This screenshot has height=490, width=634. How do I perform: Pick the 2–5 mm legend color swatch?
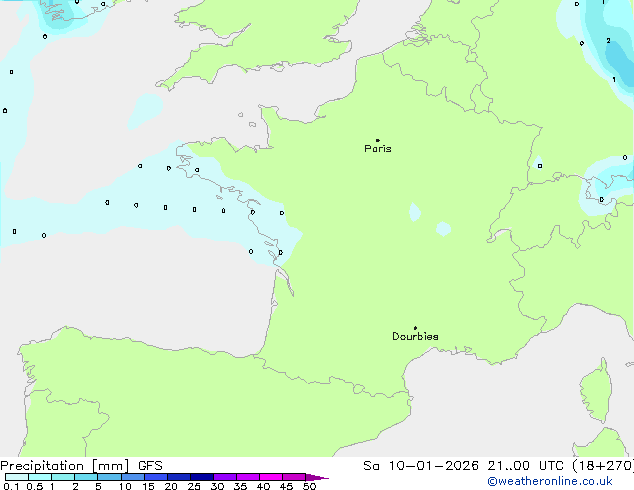[86, 477]
